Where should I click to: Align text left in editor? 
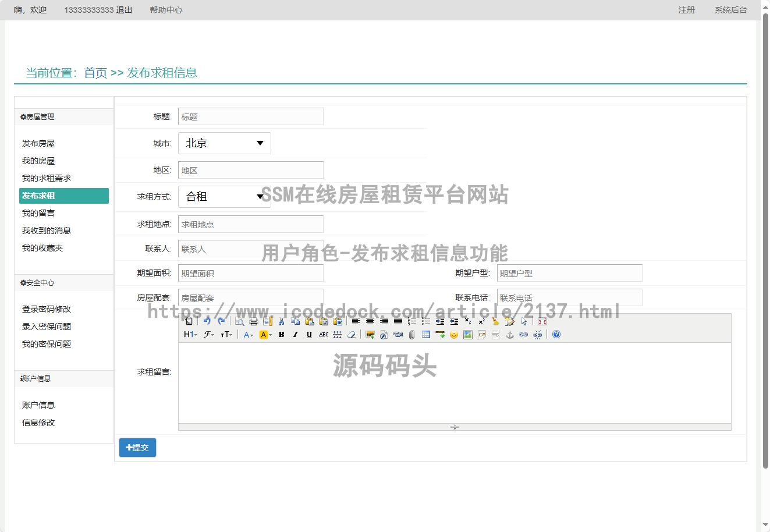pyautogui.click(x=356, y=321)
